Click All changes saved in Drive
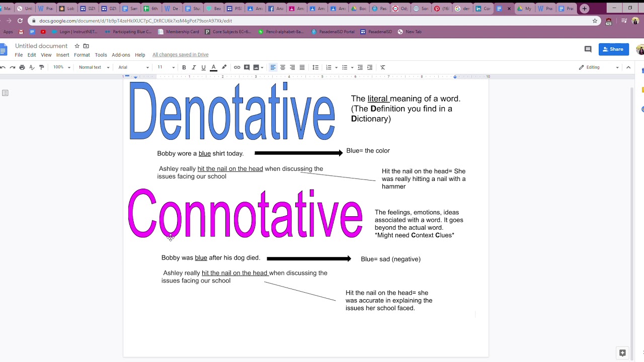 [180, 55]
